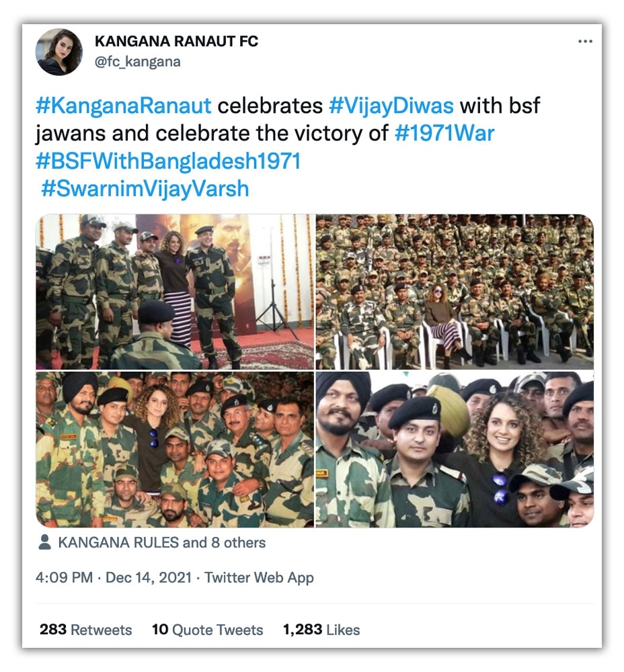The height and width of the screenshot is (672, 624).
Task: Open the #KanganaRanaut hashtag
Action: 124,106
